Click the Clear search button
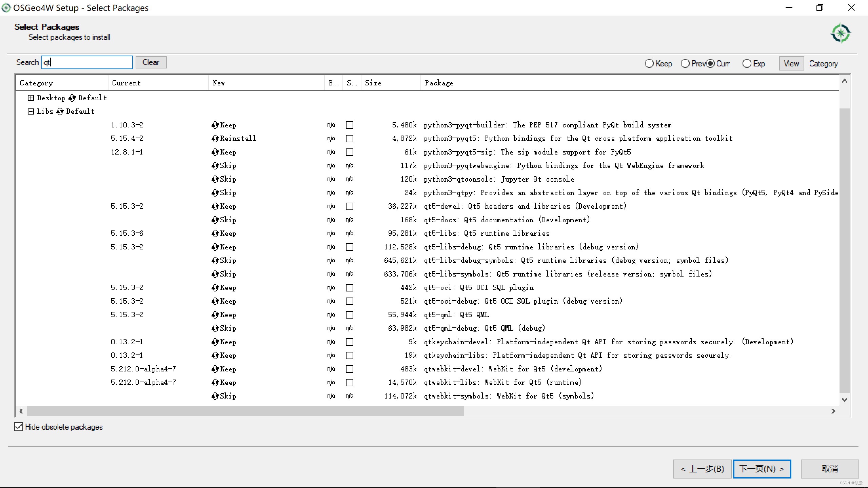The width and height of the screenshot is (868, 488). point(151,62)
